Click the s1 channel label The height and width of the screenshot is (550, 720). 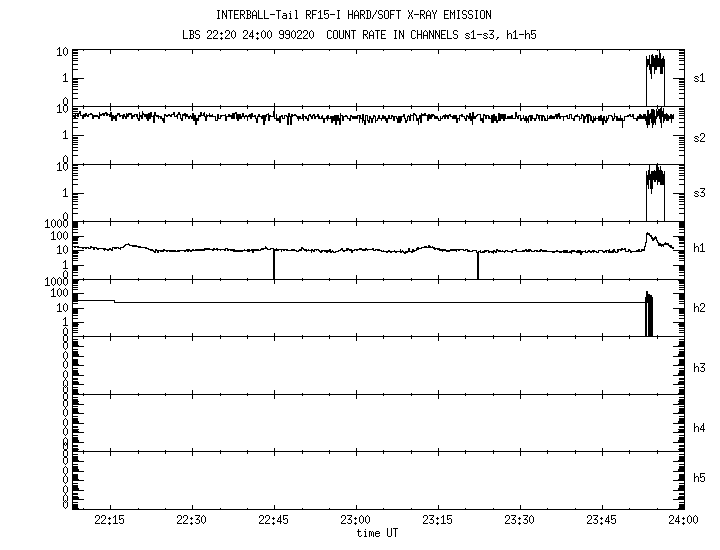click(700, 78)
